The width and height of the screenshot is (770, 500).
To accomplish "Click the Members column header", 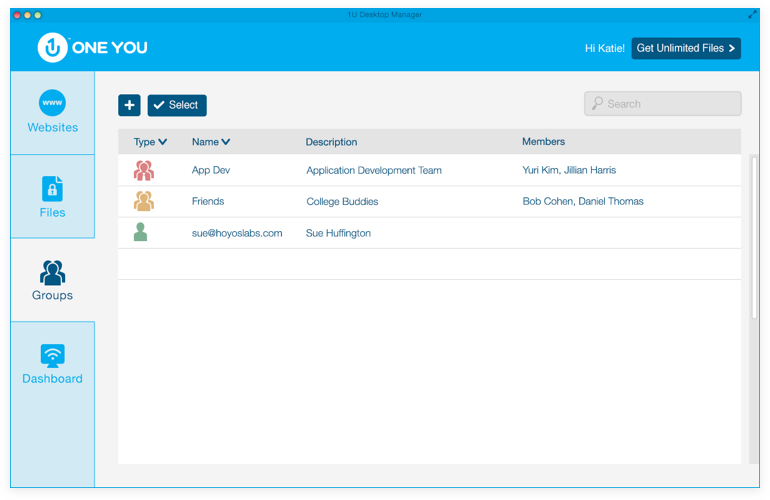I will (543, 141).
